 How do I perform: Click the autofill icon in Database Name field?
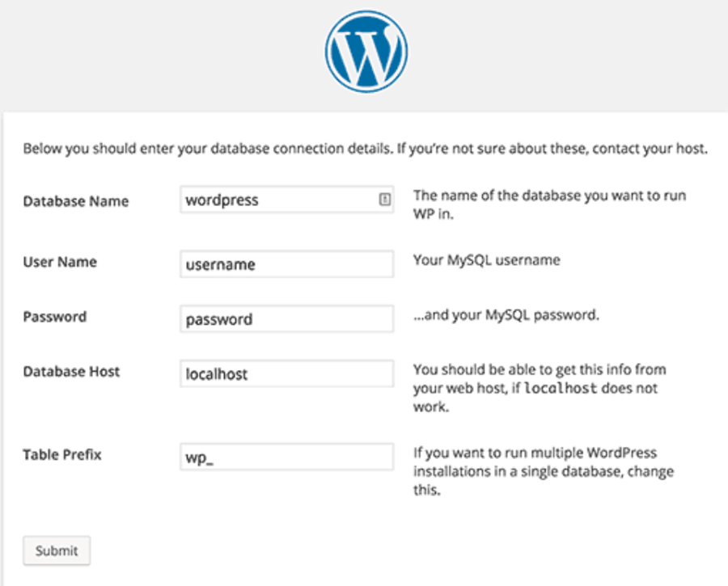[385, 200]
